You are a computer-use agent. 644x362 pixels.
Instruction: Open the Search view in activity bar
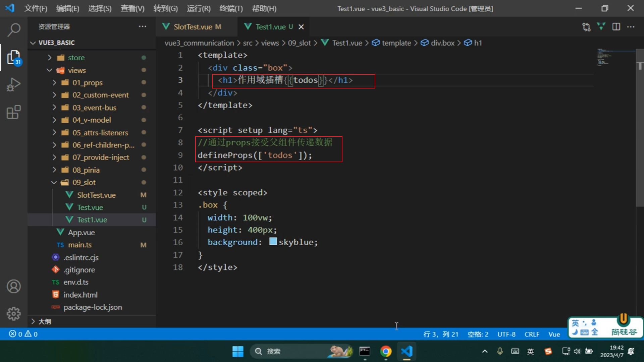[14, 30]
